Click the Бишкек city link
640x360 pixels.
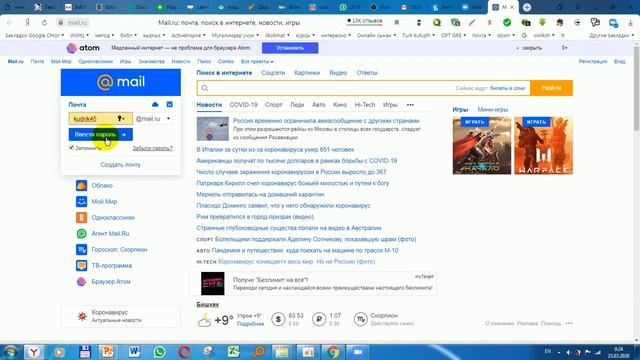tap(208, 304)
